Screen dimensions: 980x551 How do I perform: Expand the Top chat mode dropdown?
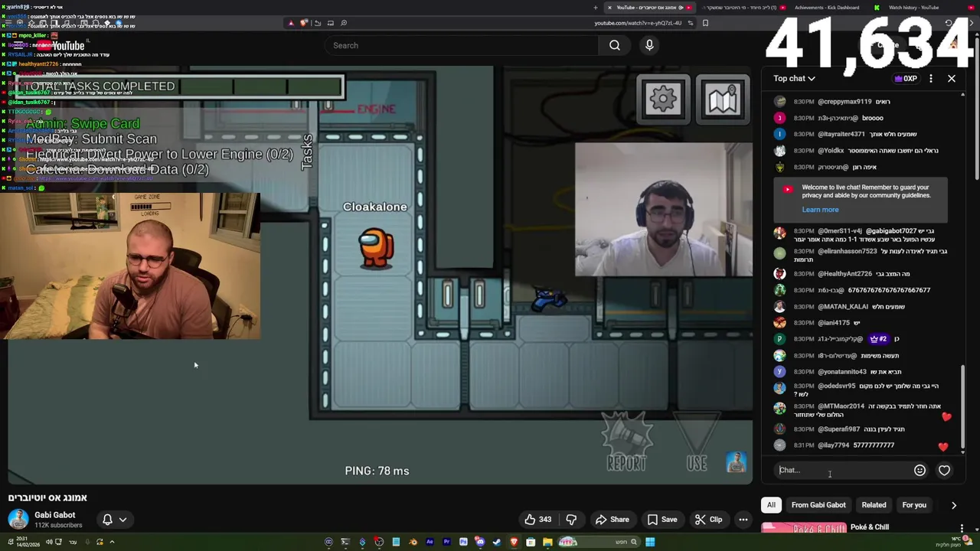(794, 78)
